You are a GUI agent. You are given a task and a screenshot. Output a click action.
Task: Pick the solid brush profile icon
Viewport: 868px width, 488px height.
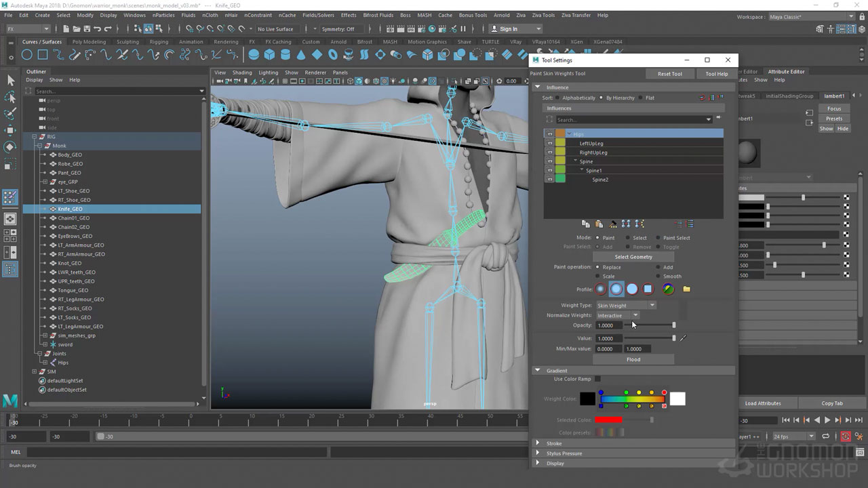click(632, 289)
